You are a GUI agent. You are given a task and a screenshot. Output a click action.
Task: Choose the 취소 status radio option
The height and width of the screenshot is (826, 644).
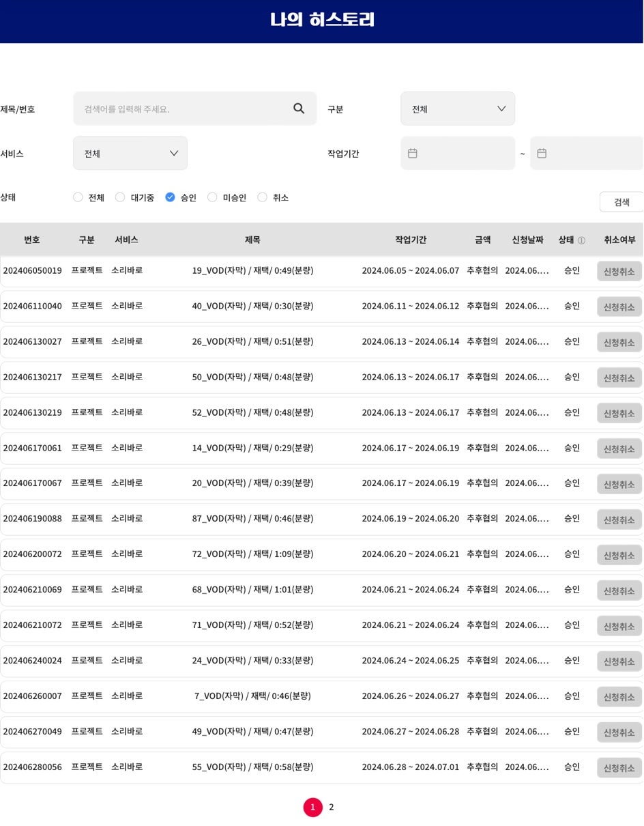262,197
